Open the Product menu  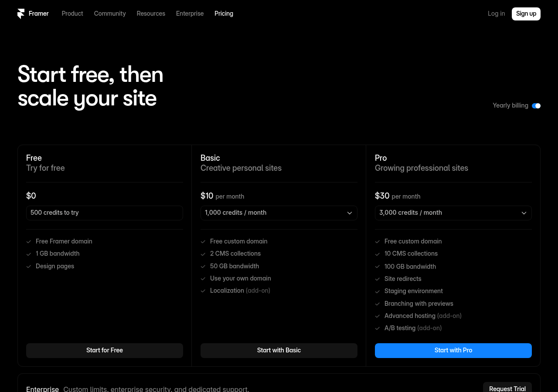72,14
